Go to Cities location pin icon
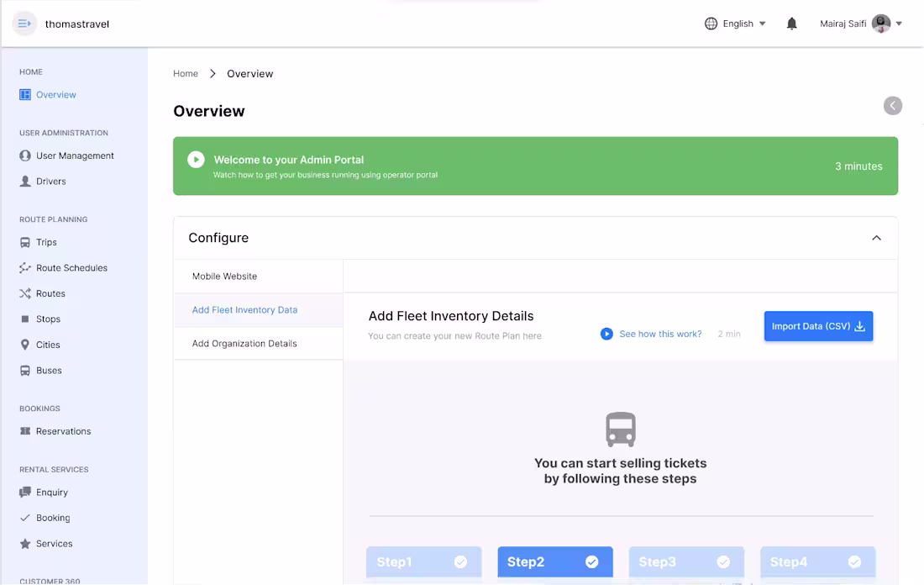The width and height of the screenshot is (924, 585). pos(25,345)
